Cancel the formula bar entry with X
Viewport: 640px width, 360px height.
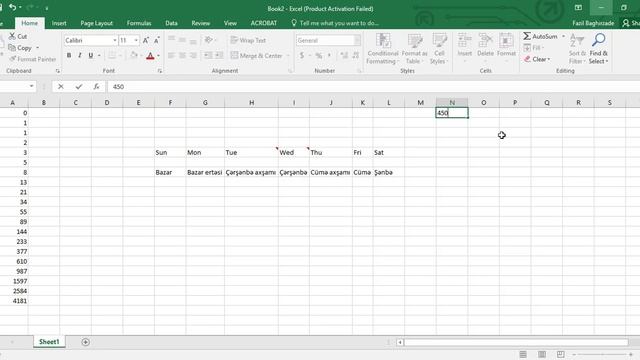click(60, 87)
